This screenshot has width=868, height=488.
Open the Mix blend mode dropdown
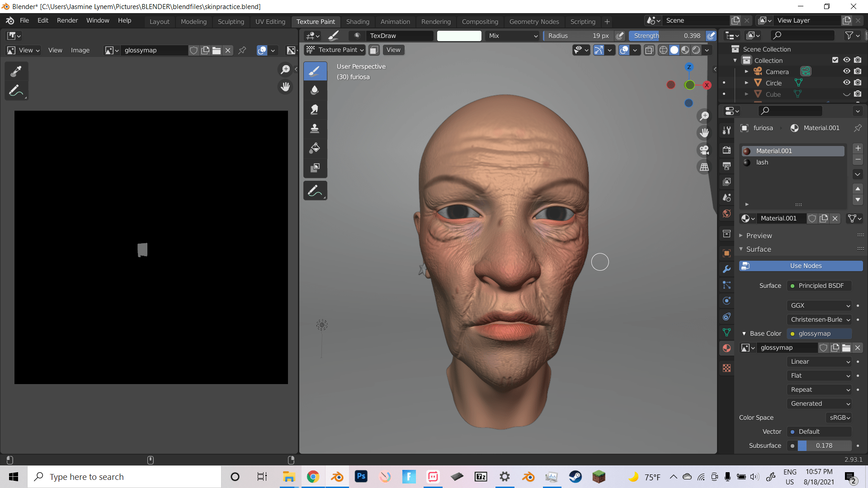[512, 36]
